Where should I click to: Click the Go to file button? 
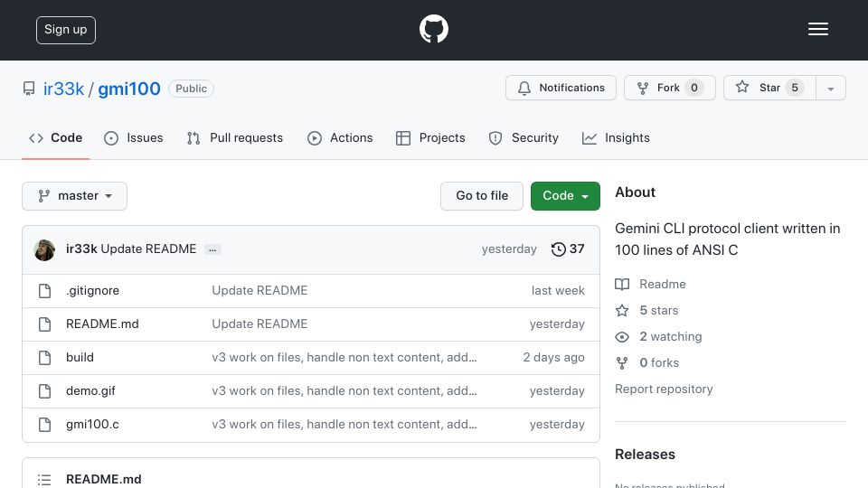482,196
